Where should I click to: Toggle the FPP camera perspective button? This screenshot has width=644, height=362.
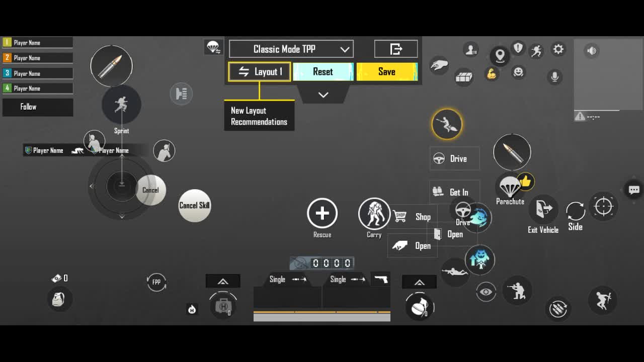[156, 282]
